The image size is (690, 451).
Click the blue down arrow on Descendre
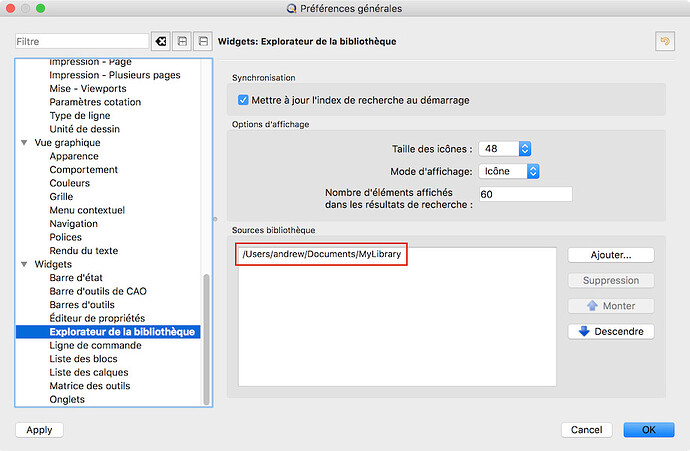[x=584, y=332]
